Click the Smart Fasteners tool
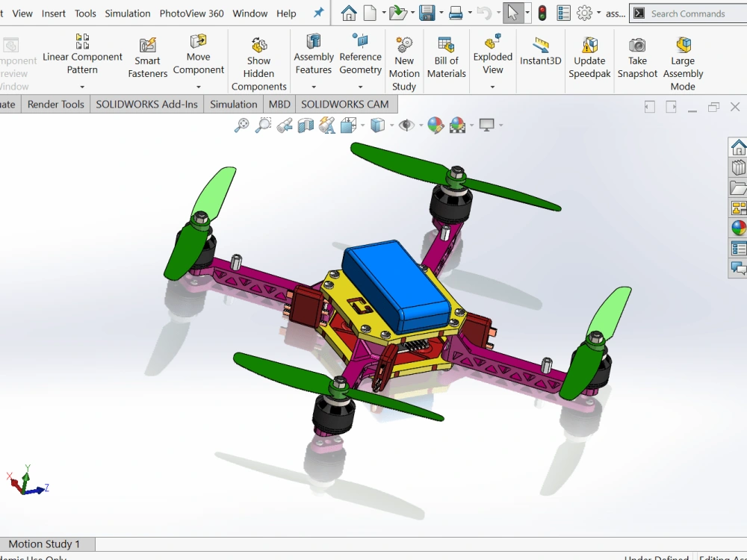Screen dimensions: 747x560 click(147, 58)
